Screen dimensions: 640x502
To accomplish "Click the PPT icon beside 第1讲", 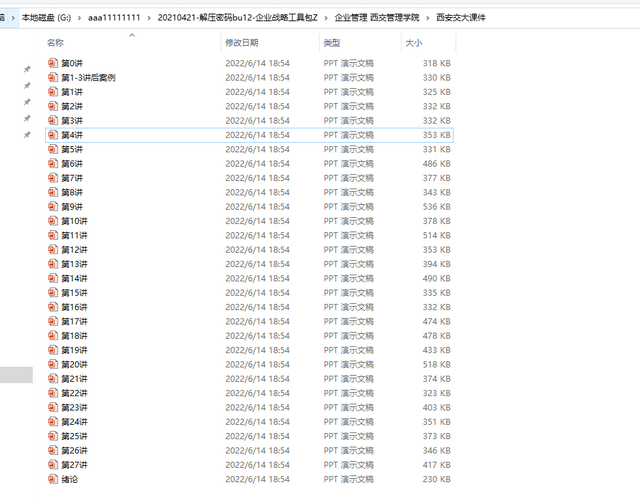I will [53, 92].
